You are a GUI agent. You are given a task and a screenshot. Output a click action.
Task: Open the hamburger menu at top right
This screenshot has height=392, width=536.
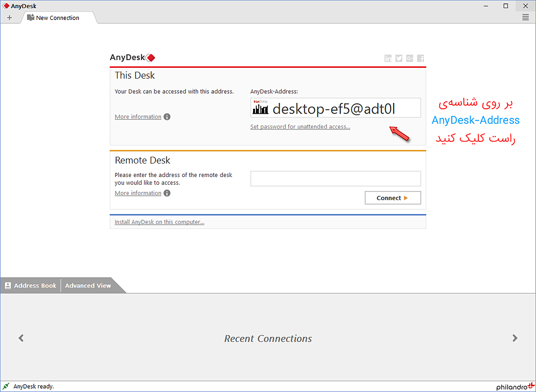click(x=525, y=17)
